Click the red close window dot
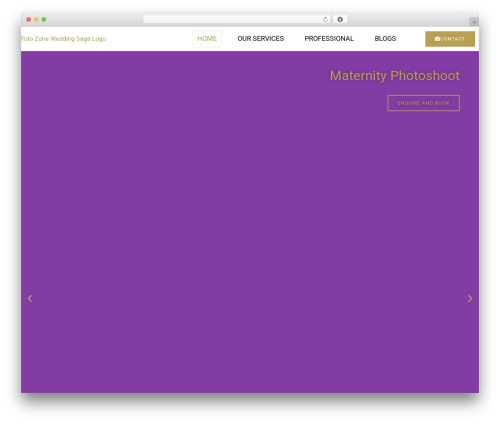The image size is (500, 423). [x=29, y=20]
